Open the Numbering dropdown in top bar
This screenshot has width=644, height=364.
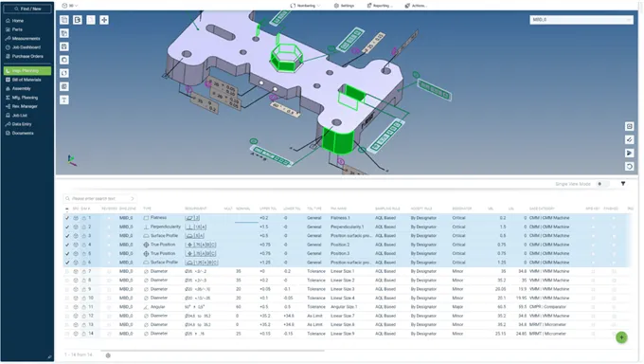306,6
